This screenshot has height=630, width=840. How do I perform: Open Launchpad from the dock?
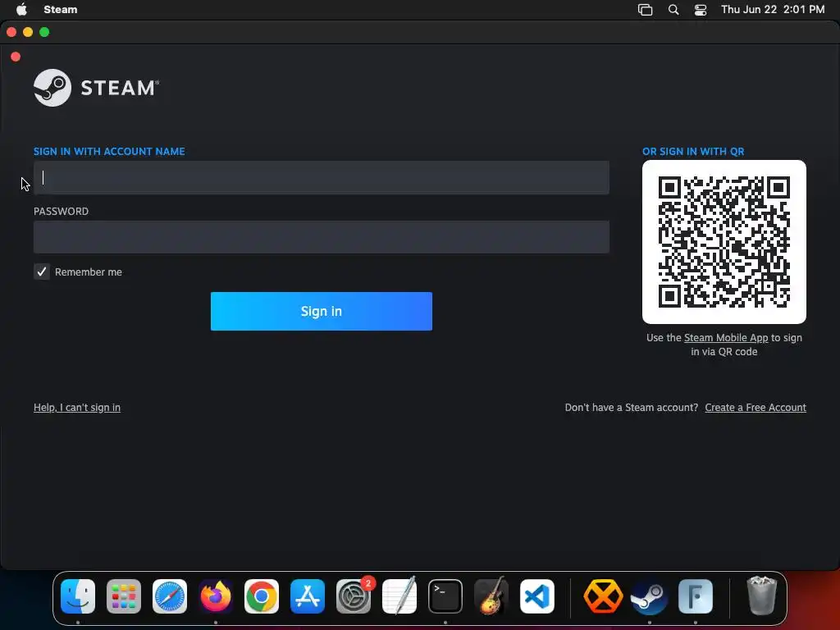[124, 596]
